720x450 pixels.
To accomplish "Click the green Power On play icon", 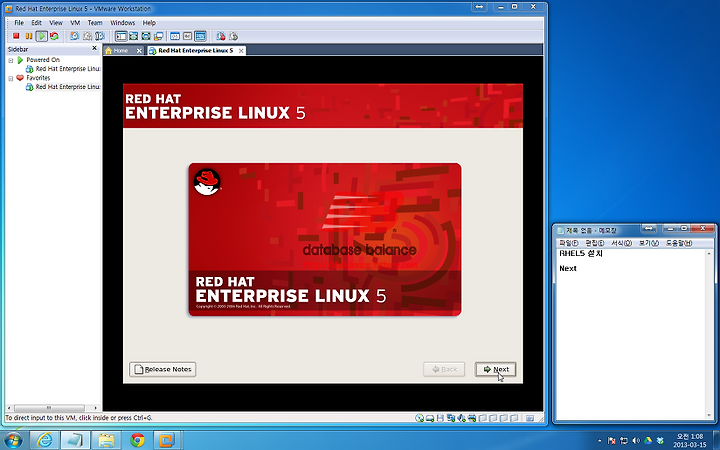I will tap(41, 36).
